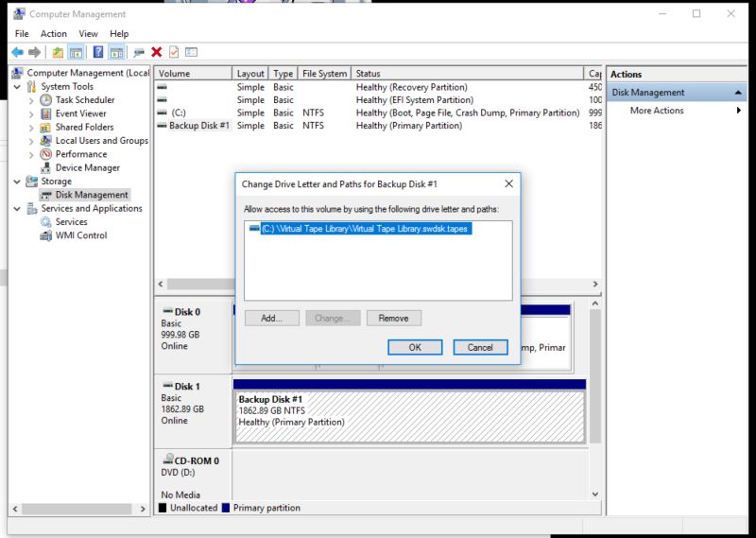Click the console tree scroll-right arrow
This screenshot has height=538, width=756.
click(x=143, y=509)
